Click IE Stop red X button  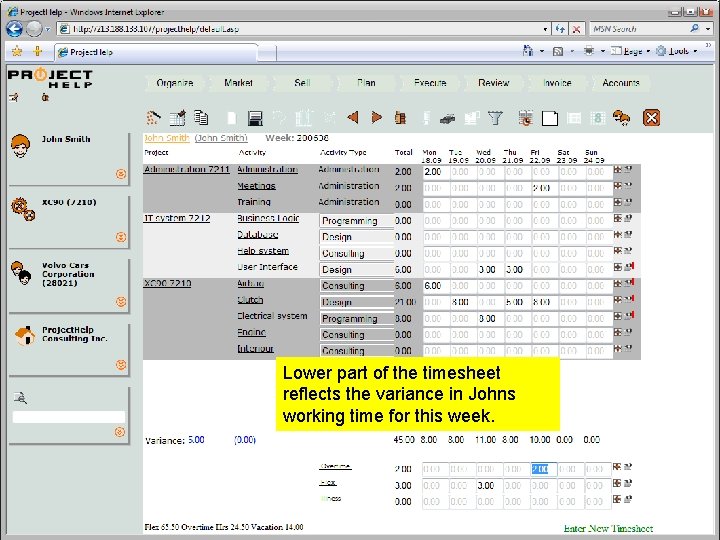pyautogui.click(x=576, y=29)
